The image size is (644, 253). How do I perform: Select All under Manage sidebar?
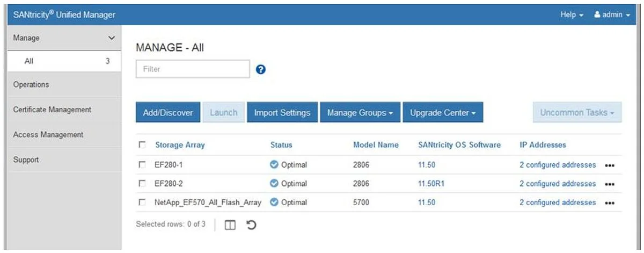click(x=63, y=61)
